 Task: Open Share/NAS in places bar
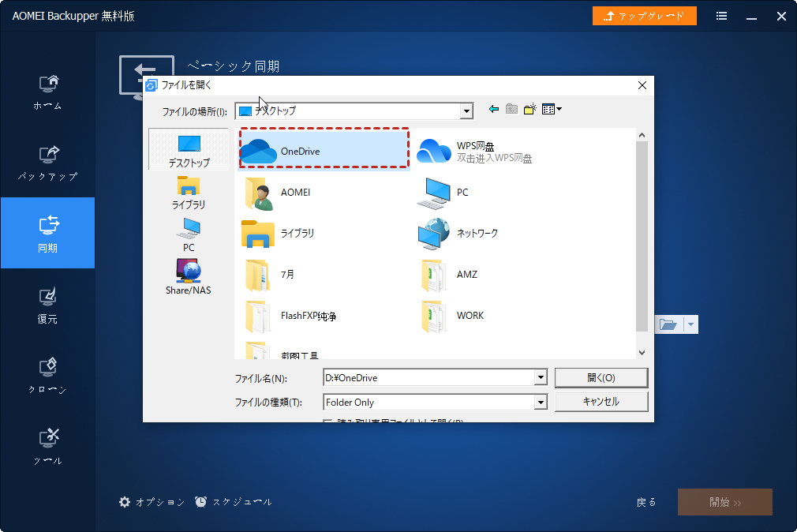[x=189, y=277]
